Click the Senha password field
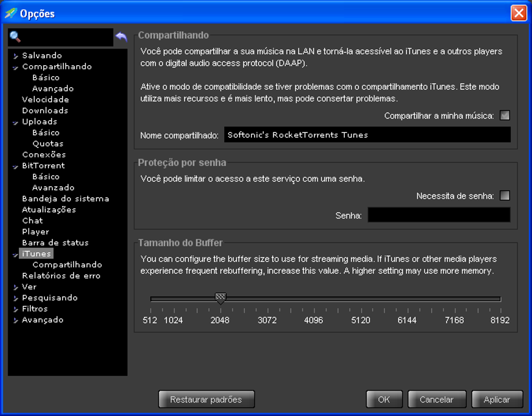 point(439,215)
